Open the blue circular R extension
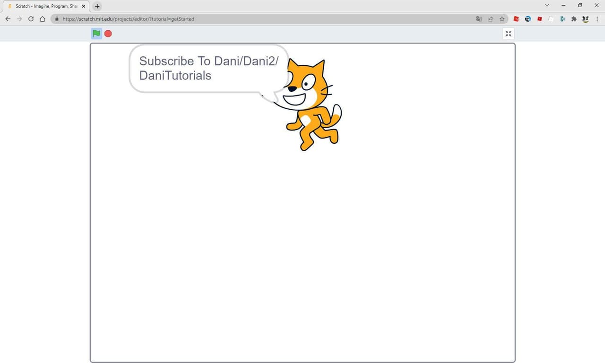The image size is (605, 364). click(x=528, y=19)
